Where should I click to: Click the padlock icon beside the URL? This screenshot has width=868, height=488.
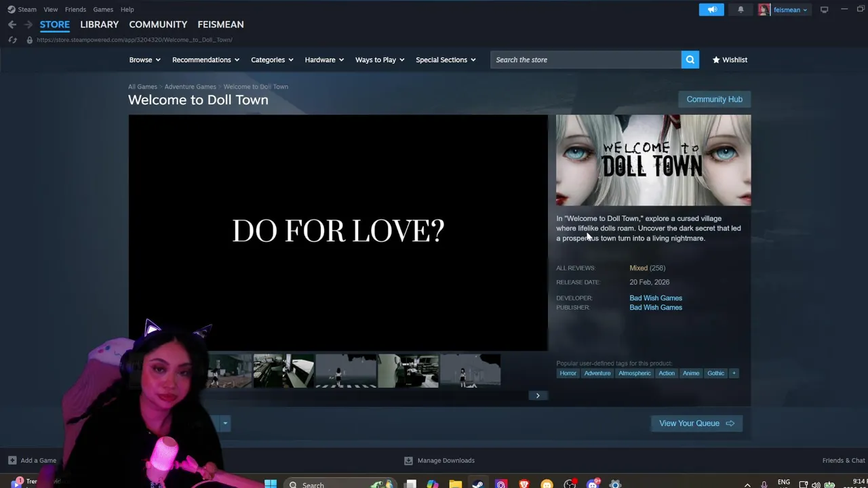point(29,40)
